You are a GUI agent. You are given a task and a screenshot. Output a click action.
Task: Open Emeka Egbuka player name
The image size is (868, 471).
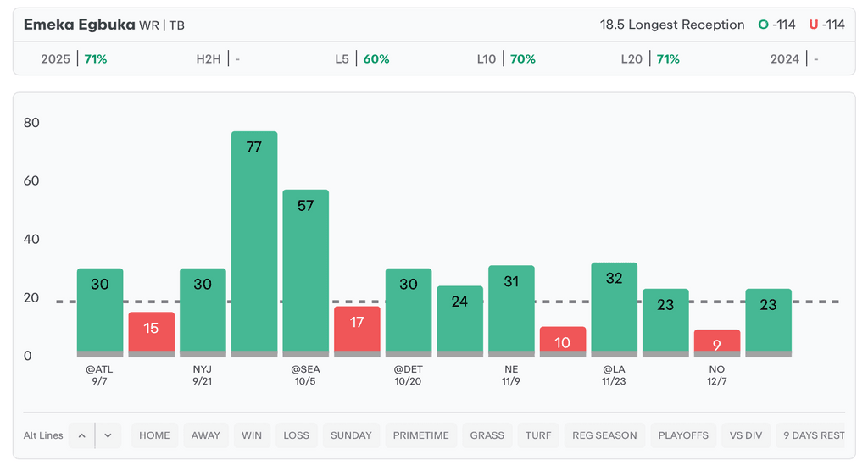[x=78, y=25]
